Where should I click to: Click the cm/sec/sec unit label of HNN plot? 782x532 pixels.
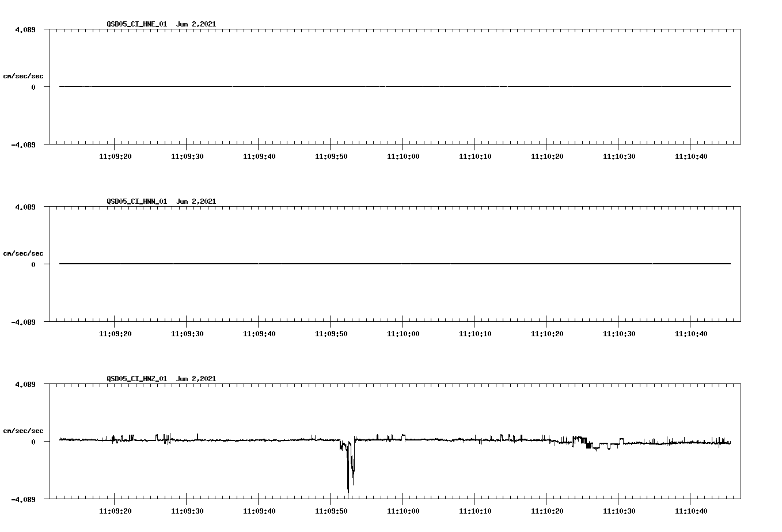(23, 253)
